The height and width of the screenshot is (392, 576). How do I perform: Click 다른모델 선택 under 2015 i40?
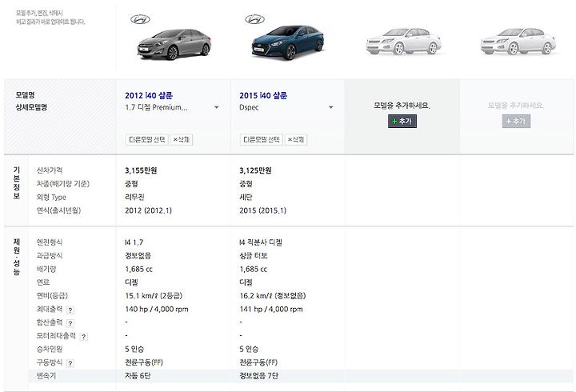[261, 140]
